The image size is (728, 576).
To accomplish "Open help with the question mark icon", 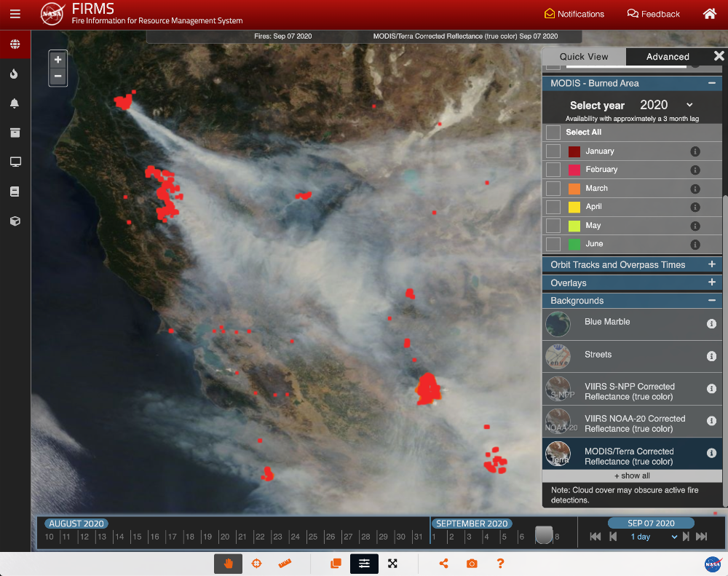I will coord(500,563).
